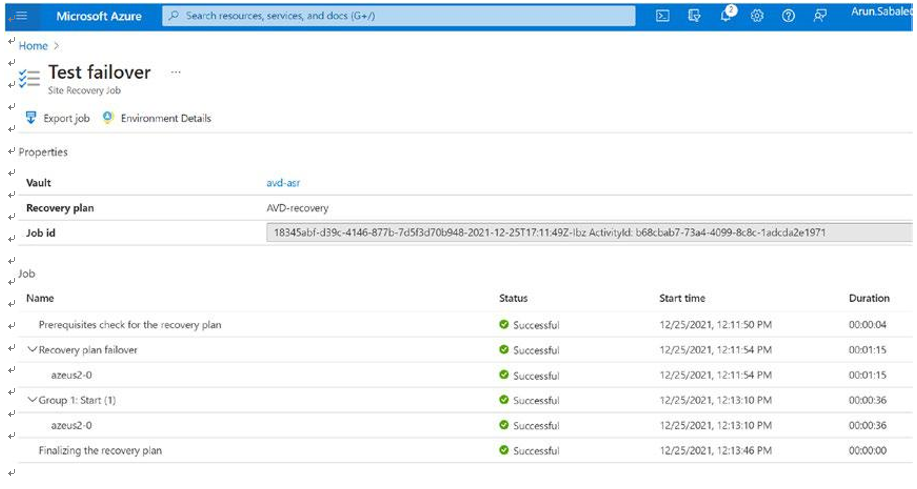Image resolution: width=917 pixels, height=489 pixels.
Task: Open Cloud Shell from the top bar
Action: [663, 16]
